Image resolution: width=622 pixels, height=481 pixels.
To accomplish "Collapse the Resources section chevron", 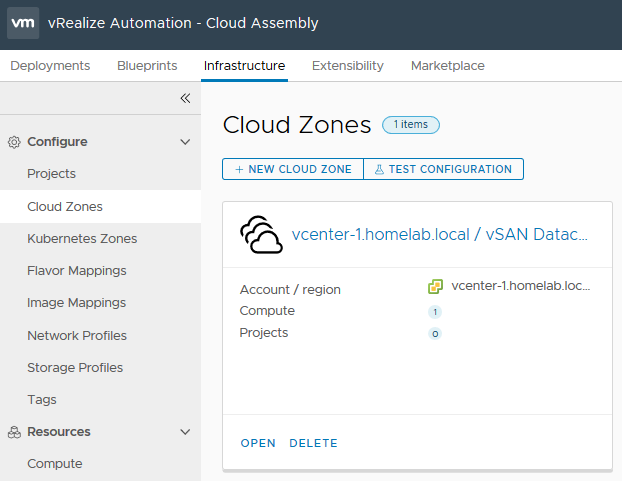I will click(185, 432).
